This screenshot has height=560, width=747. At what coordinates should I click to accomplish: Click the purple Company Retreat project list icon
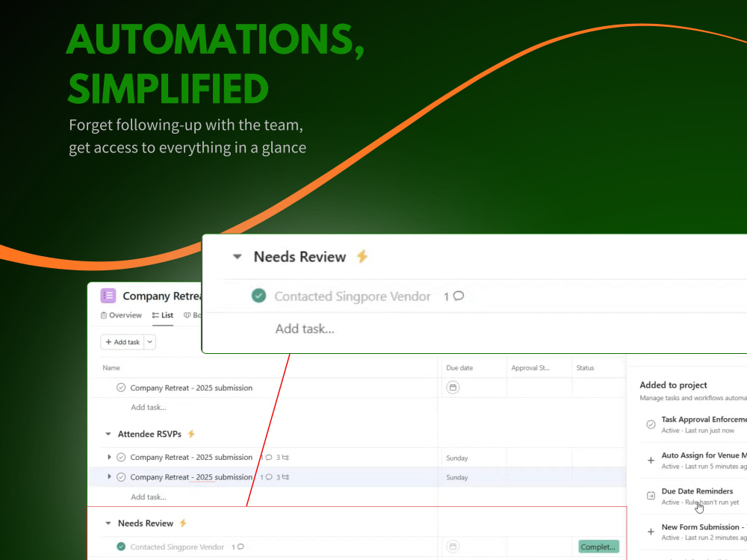(x=108, y=296)
